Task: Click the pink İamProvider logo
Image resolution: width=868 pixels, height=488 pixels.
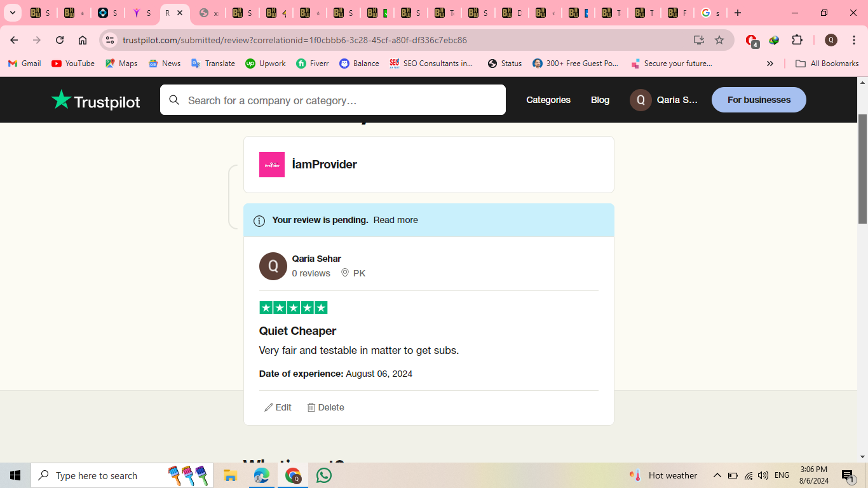Action: [x=272, y=165]
